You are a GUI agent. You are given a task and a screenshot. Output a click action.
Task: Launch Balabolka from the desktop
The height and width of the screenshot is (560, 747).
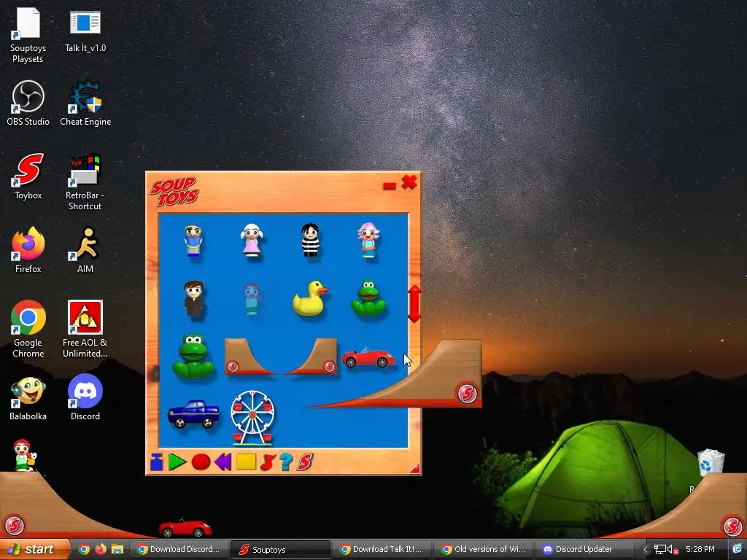click(28, 399)
